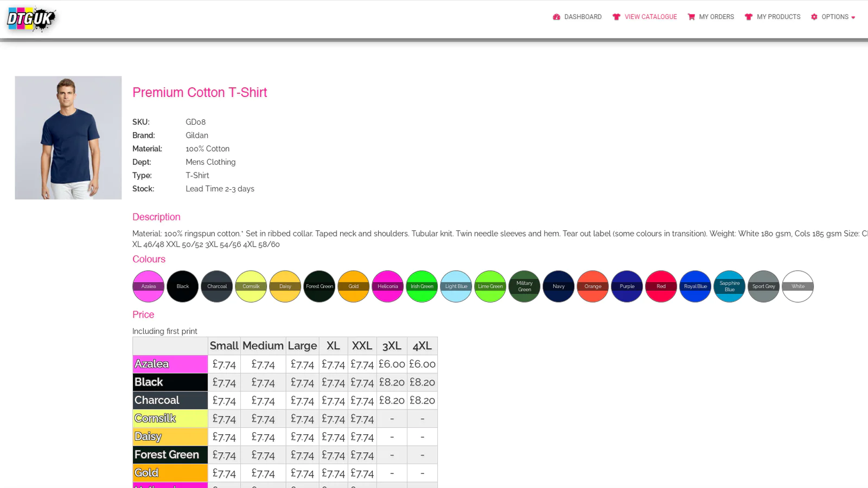This screenshot has height=488, width=868.
Task: Open the View Catalogue link
Action: [650, 17]
